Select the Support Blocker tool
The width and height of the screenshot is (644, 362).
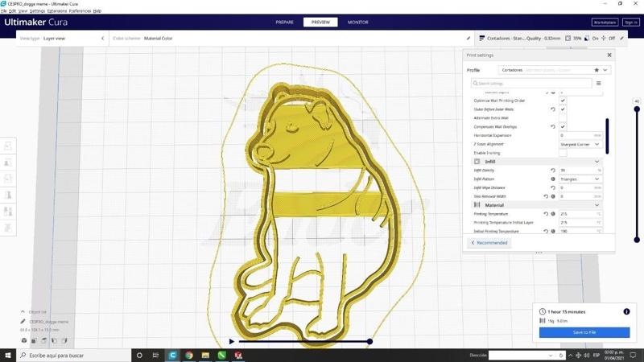[8, 228]
